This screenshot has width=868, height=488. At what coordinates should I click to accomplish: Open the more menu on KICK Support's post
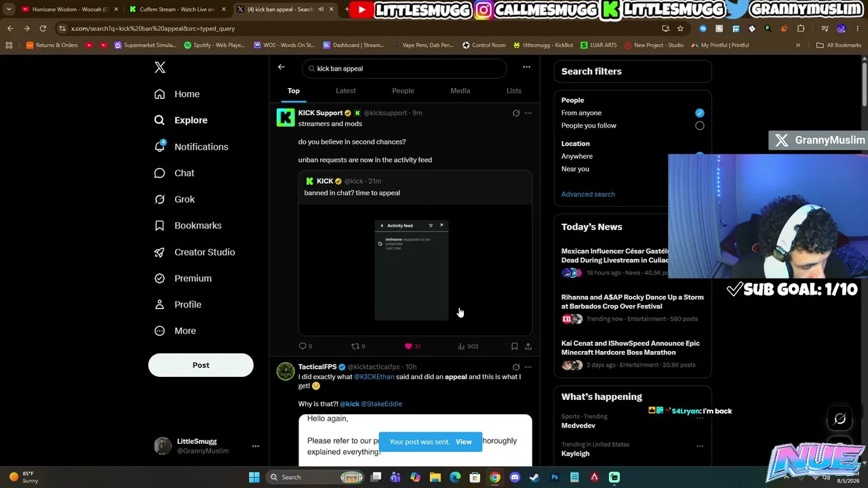point(528,113)
